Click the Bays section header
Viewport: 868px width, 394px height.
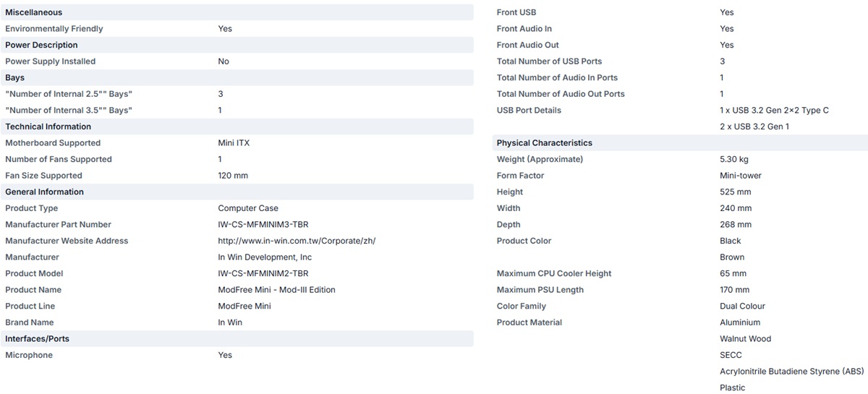14,77
